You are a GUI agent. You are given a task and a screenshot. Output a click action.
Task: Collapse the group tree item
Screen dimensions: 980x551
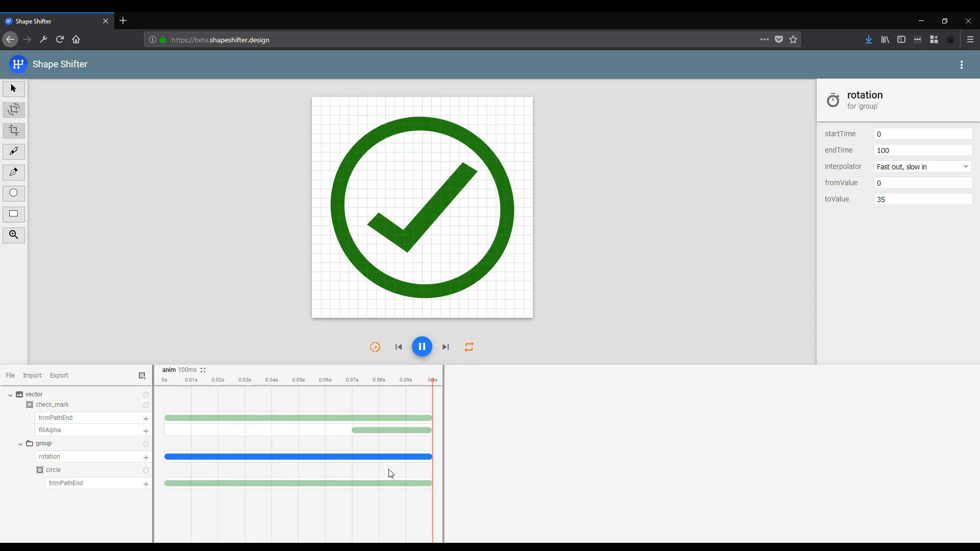point(19,444)
